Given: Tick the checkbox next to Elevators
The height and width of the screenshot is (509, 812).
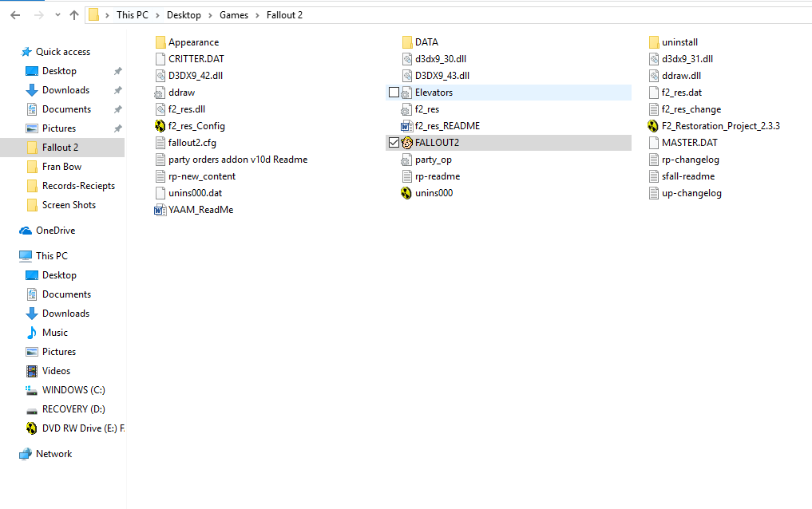Looking at the screenshot, I should (394, 92).
